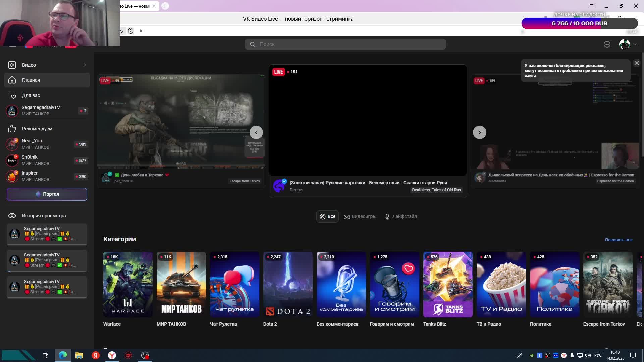Select the Видеоигры filter tab
This screenshot has height=362, width=644.
point(360,217)
